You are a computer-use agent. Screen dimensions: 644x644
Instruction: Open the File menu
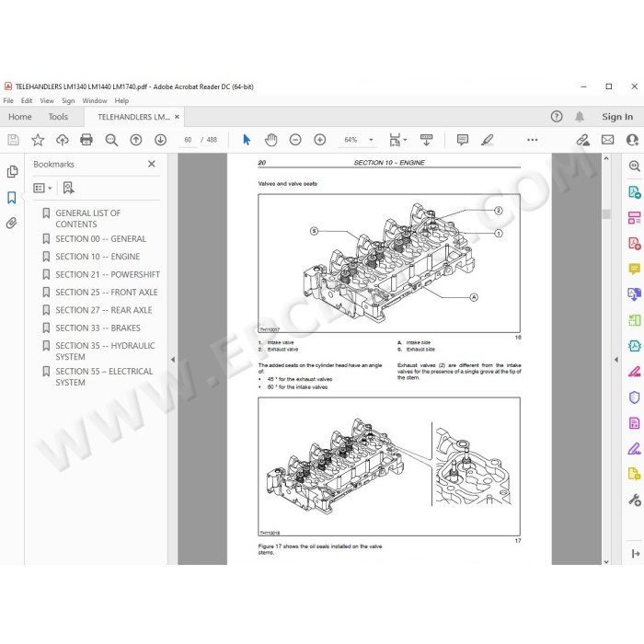pos(8,100)
